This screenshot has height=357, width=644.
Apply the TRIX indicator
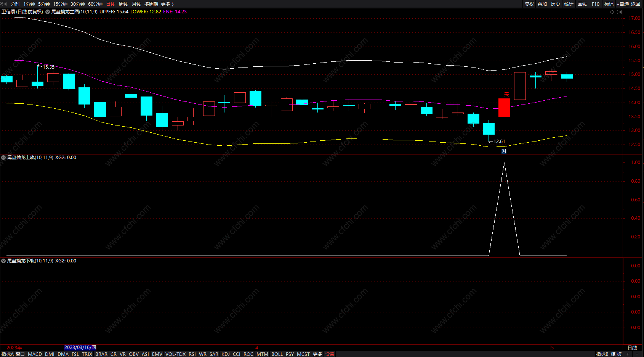87,354
